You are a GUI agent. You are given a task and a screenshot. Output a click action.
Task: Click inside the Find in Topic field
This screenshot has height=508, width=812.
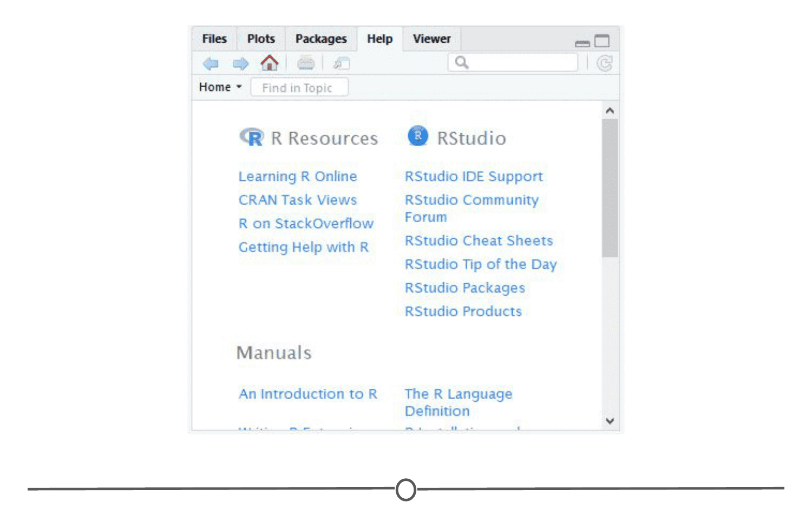tap(299, 88)
